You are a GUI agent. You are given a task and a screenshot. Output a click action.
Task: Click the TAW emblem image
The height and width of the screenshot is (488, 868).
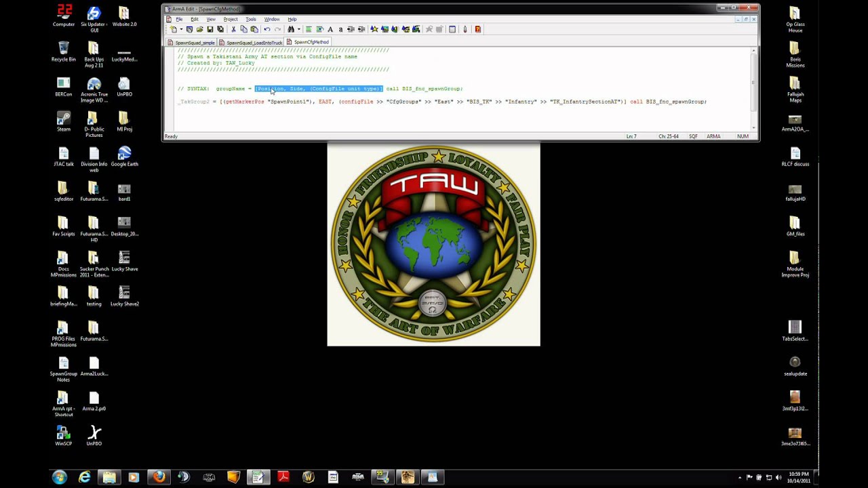coord(434,245)
